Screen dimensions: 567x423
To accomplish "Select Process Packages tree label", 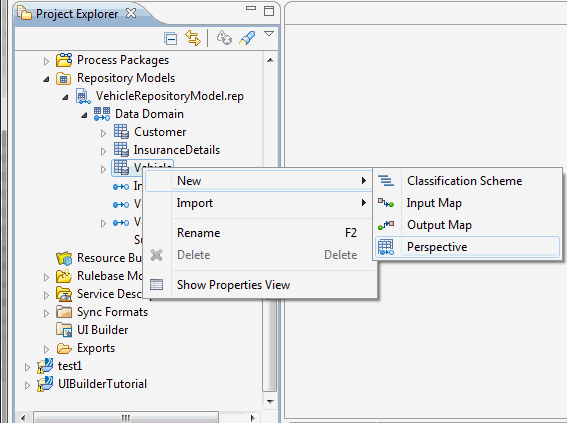I will pyautogui.click(x=123, y=60).
